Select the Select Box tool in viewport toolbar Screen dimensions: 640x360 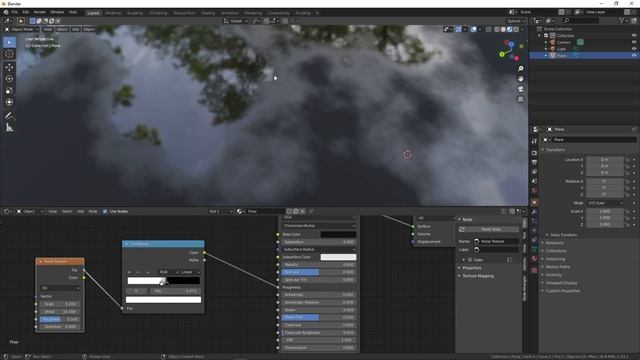pos(9,42)
